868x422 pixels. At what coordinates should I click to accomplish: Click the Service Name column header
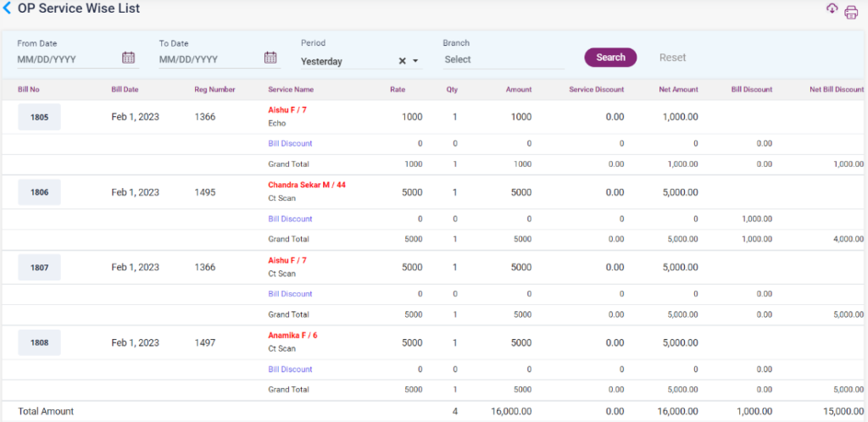291,89
